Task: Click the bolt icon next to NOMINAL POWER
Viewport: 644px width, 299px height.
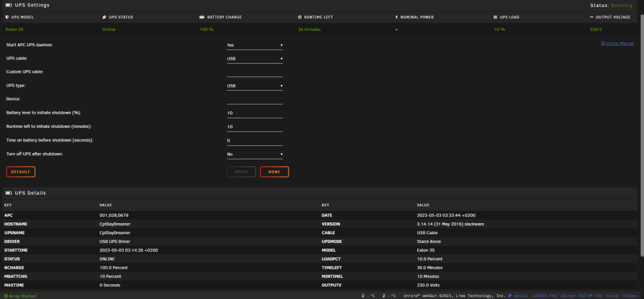Action: point(396,17)
